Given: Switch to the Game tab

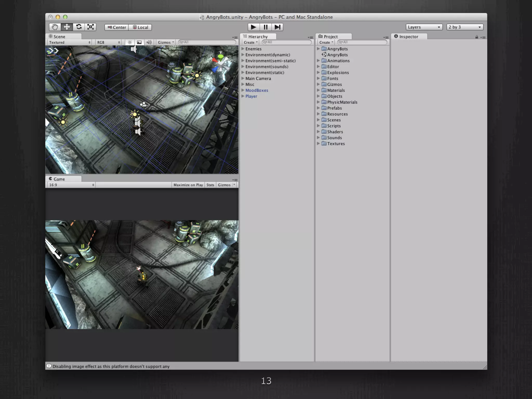Looking at the screenshot, I should [x=59, y=179].
